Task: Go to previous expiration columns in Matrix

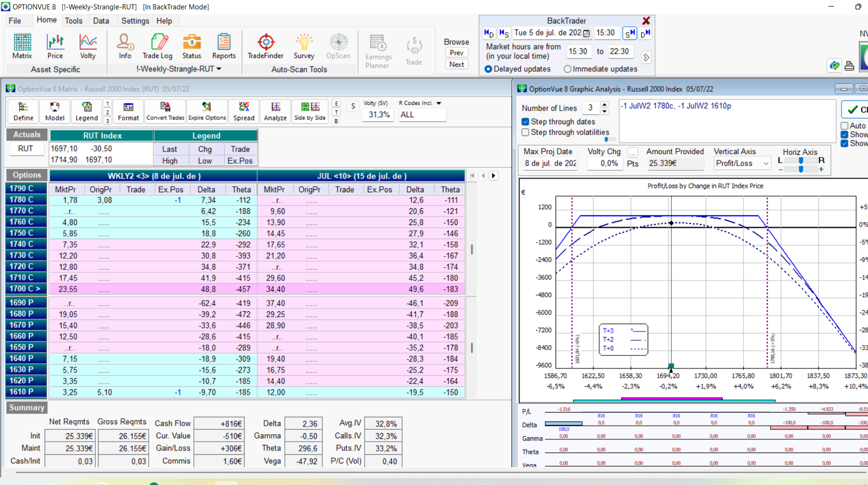Action: 483,176
